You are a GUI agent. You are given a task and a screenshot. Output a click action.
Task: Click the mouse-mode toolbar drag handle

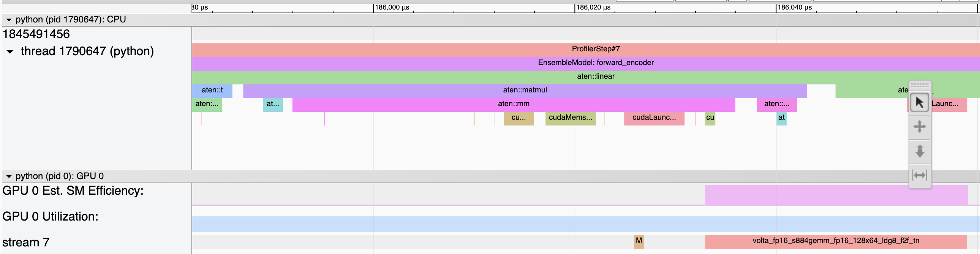(920, 84)
